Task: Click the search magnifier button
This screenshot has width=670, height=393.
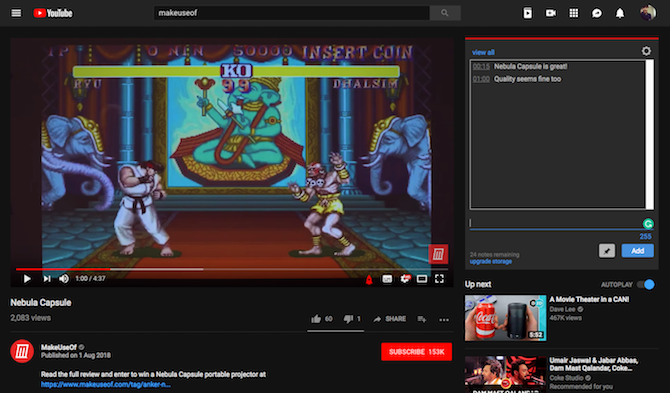Action: pos(445,13)
